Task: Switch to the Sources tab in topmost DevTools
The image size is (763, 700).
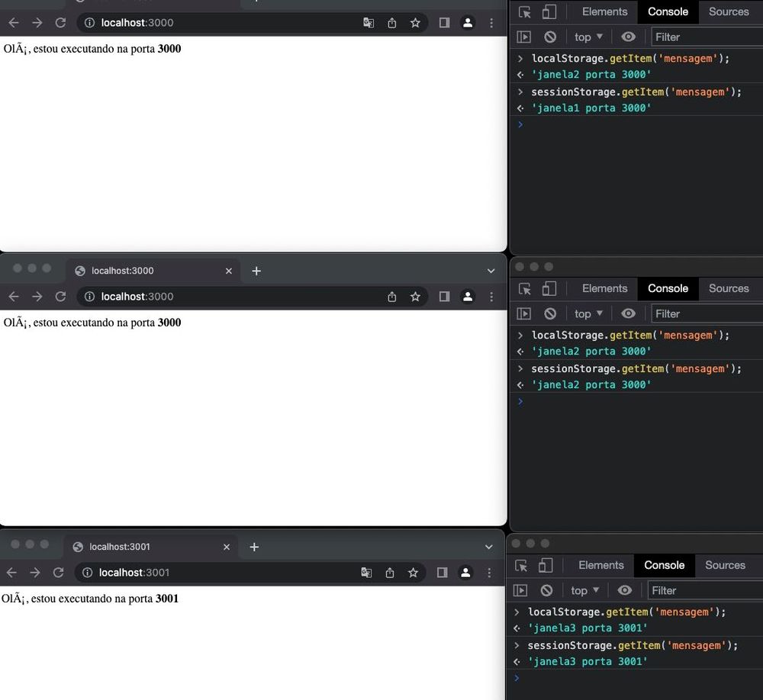Action: pos(728,11)
